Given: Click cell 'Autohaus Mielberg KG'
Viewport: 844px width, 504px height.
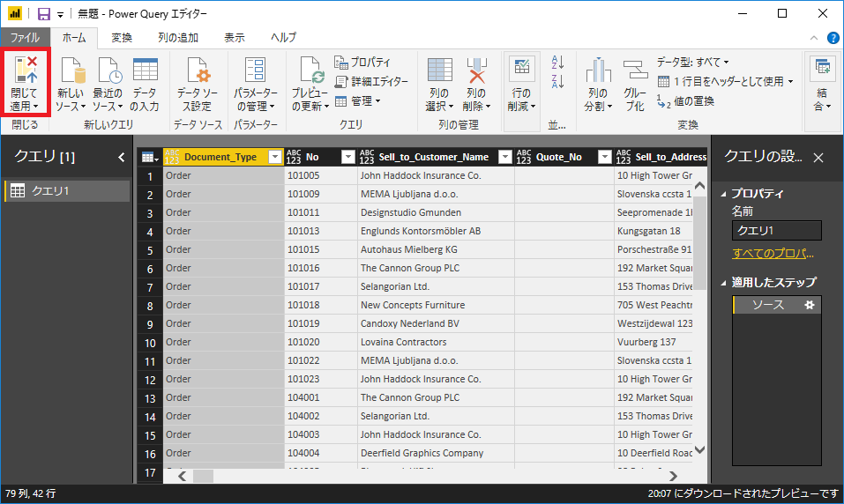Looking at the screenshot, I should pos(436,249).
